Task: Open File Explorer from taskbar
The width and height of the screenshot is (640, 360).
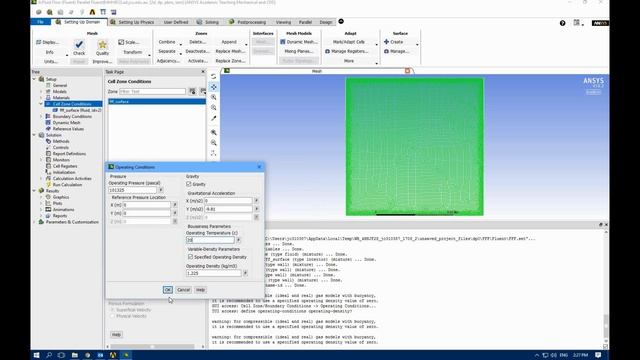Action: coord(74,355)
